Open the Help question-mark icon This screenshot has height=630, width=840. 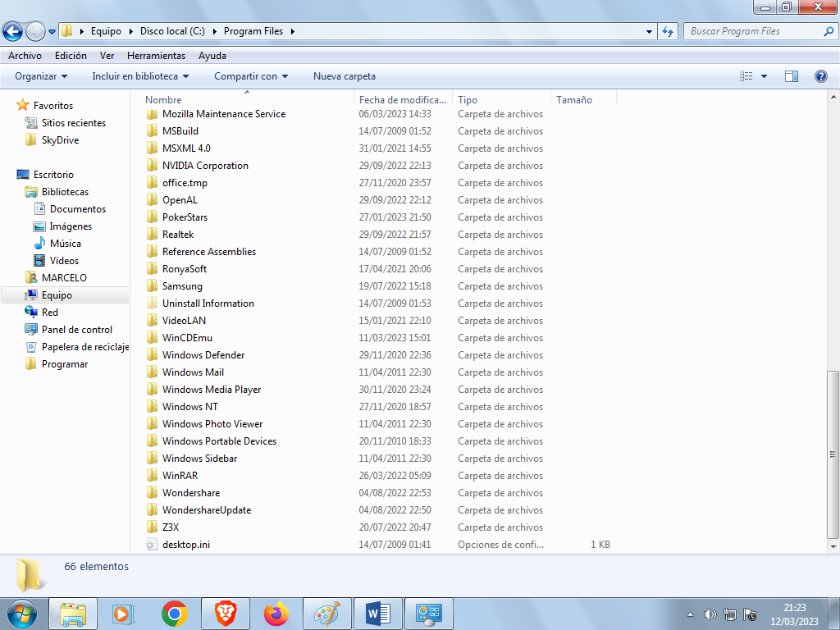(x=820, y=76)
